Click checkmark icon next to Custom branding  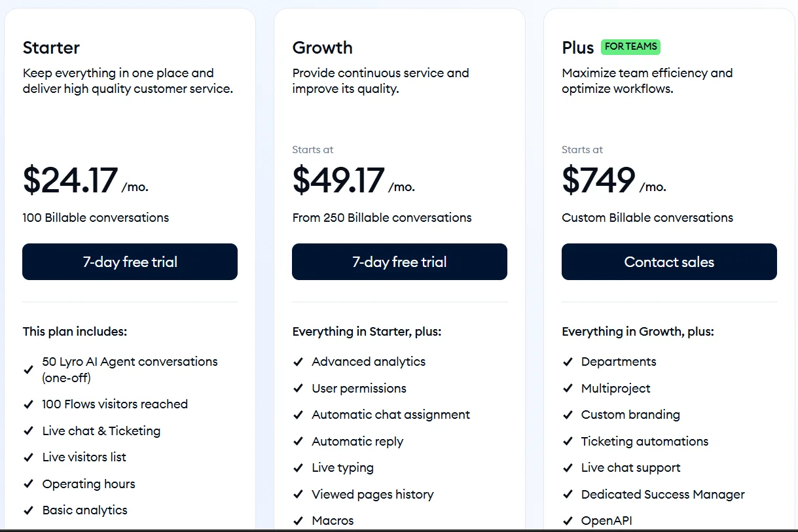(x=568, y=415)
